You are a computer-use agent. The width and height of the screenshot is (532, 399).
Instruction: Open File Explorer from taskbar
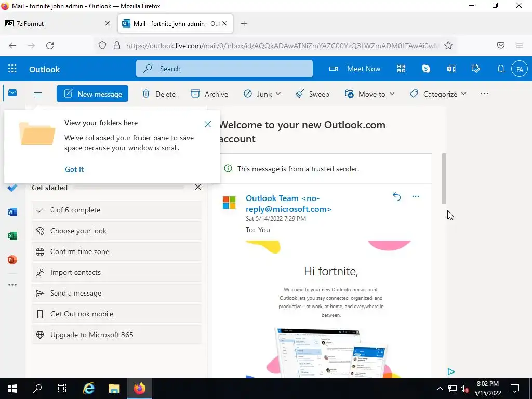click(114, 389)
